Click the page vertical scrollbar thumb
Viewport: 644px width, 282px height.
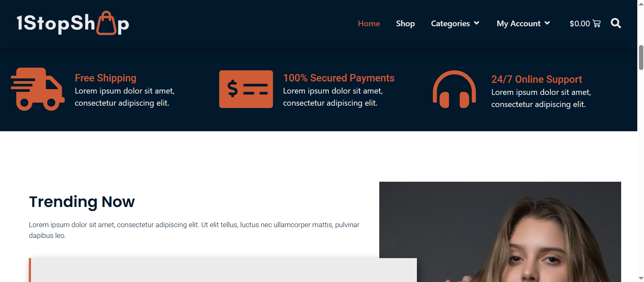pyautogui.click(x=641, y=57)
